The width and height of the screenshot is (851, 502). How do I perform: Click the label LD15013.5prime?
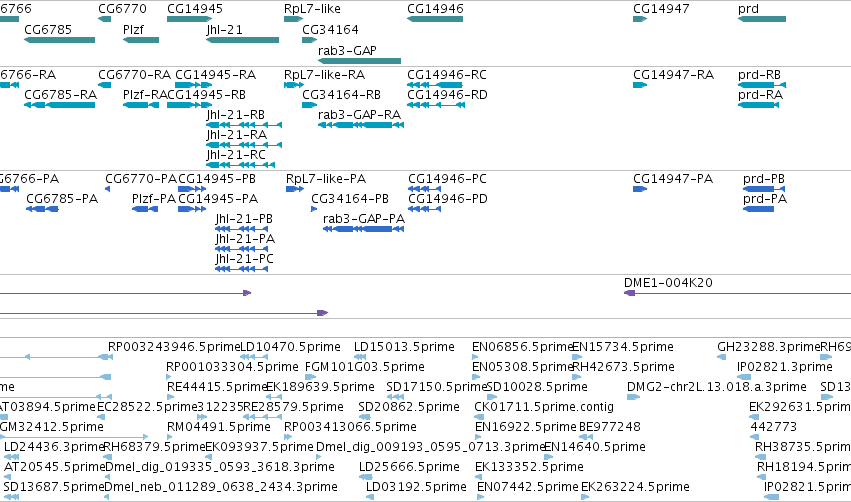(404, 347)
